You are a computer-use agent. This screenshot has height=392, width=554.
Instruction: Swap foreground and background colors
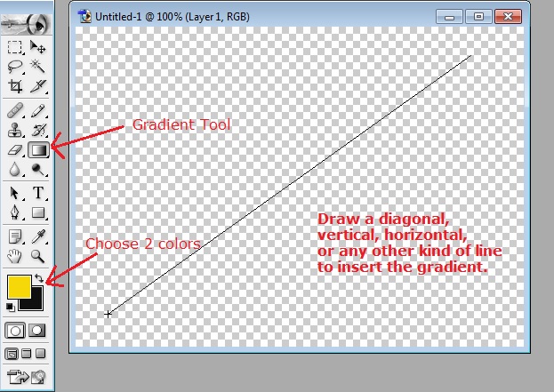pos(39,278)
